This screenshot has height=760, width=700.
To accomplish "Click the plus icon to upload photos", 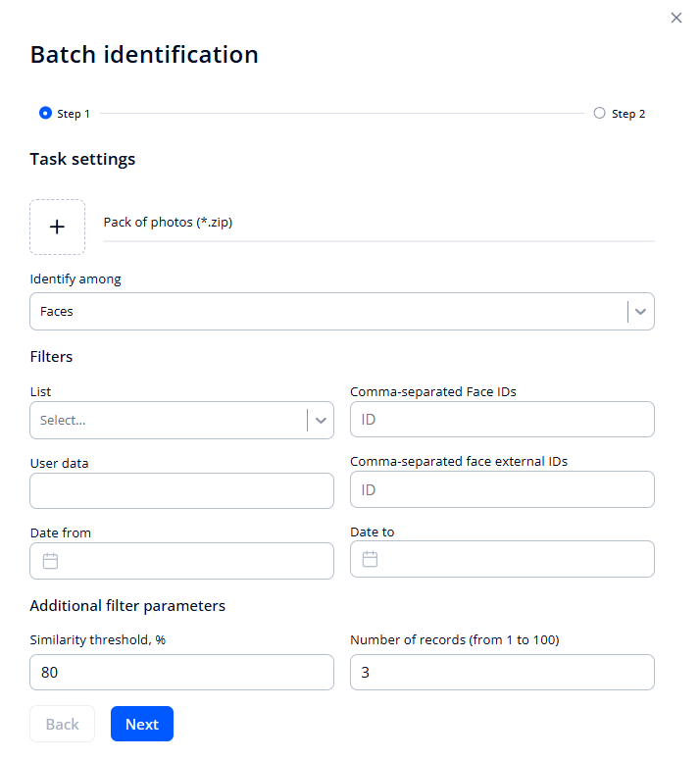I will coord(57,227).
